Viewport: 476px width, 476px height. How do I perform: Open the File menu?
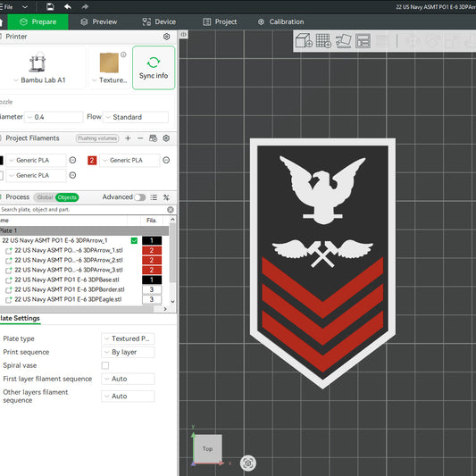pos(6,6)
